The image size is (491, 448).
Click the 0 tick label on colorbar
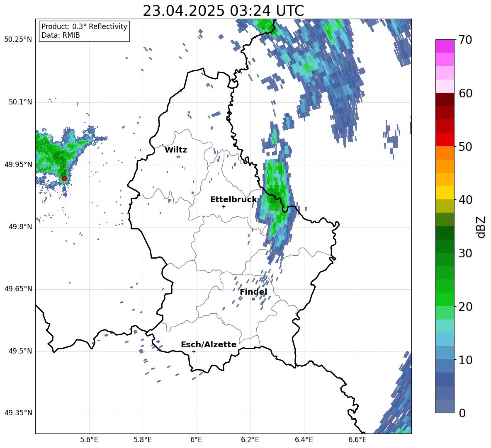pos(462,413)
